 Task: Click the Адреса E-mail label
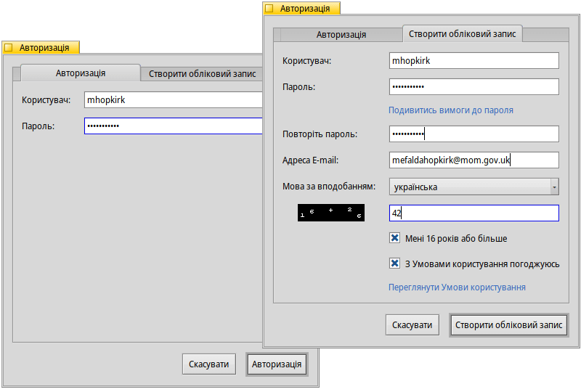pyautogui.click(x=311, y=160)
